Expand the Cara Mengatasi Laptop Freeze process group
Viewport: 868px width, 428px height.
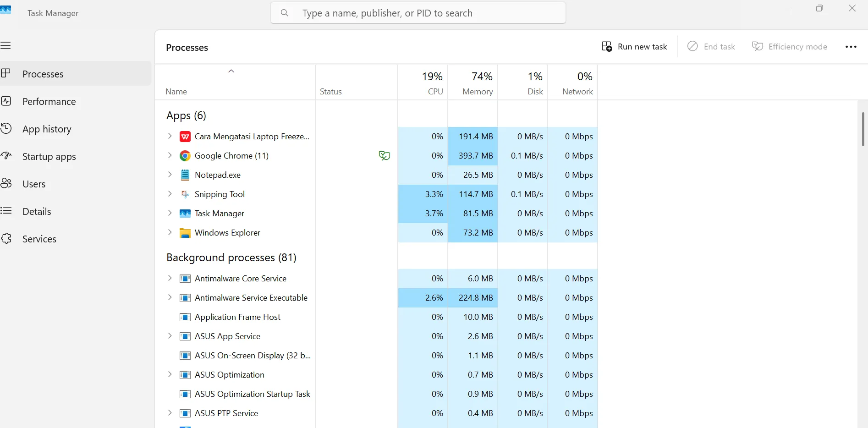coord(170,136)
